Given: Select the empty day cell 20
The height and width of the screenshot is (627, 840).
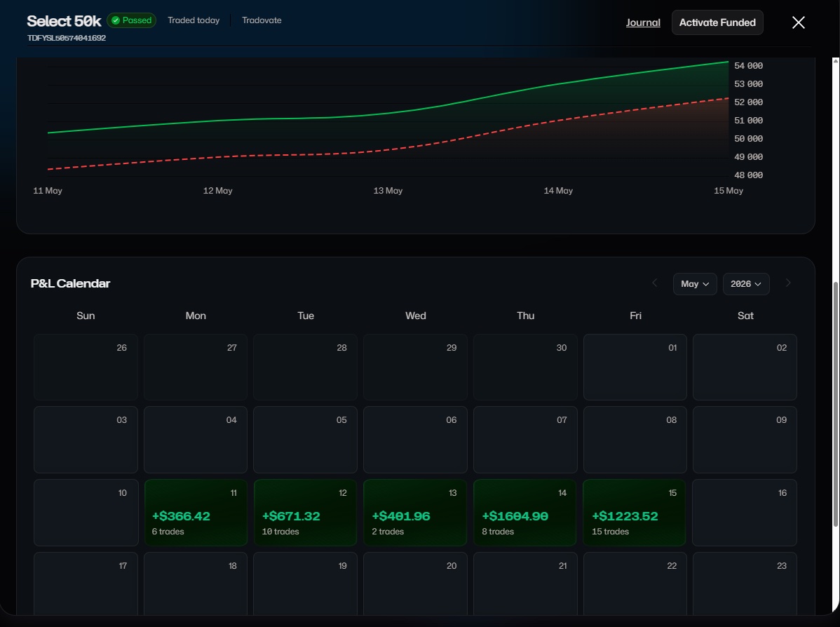Looking at the screenshot, I should click(x=415, y=584).
